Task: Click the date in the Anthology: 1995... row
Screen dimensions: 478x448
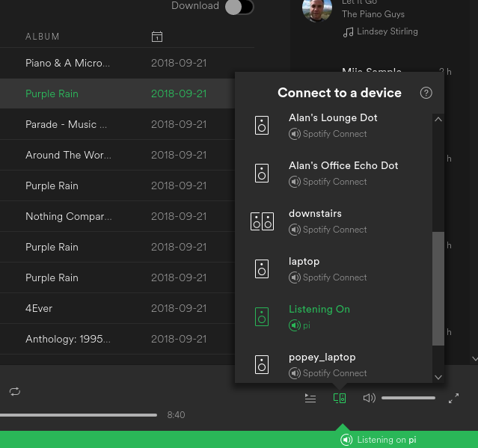Action: click(x=179, y=340)
